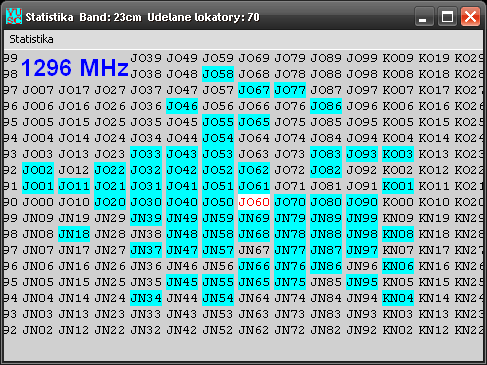Select highlighted locator JN45
This screenshot has height=365, width=487.
click(x=182, y=282)
